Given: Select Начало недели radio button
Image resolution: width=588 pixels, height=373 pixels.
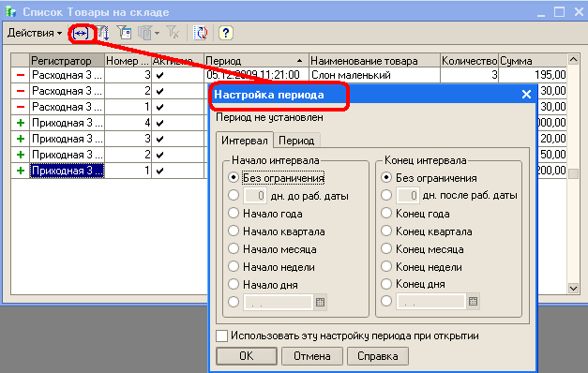Looking at the screenshot, I should 234,266.
